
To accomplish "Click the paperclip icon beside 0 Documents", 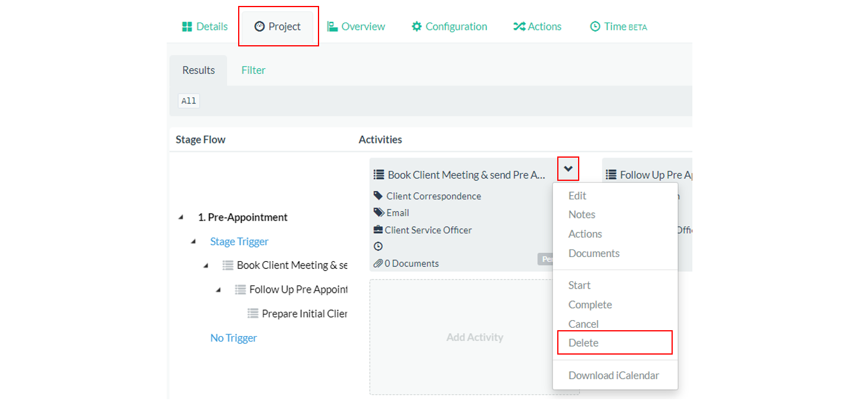I will pyautogui.click(x=378, y=264).
